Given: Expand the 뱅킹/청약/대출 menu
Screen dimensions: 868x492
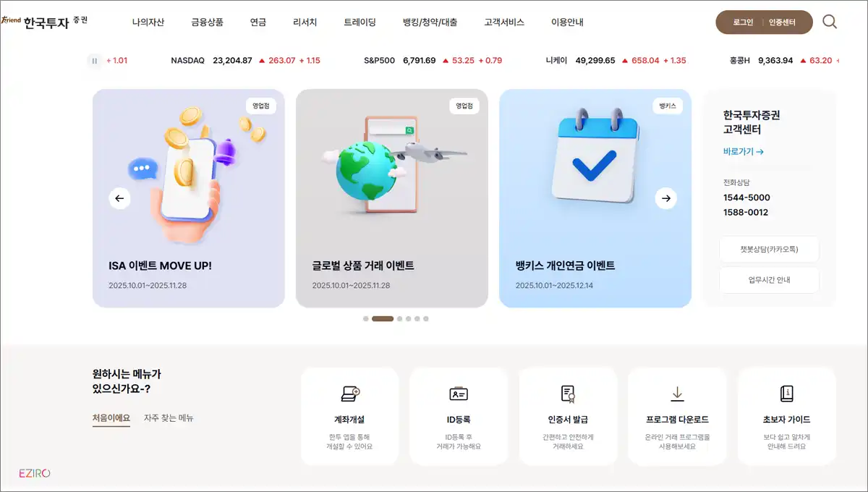Looking at the screenshot, I should coord(430,22).
